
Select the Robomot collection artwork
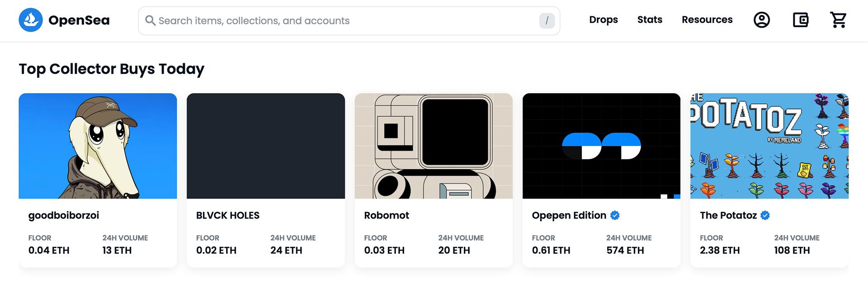click(x=434, y=146)
